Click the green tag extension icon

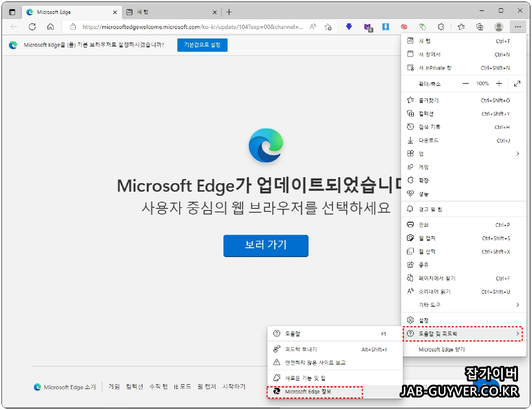pos(422,27)
